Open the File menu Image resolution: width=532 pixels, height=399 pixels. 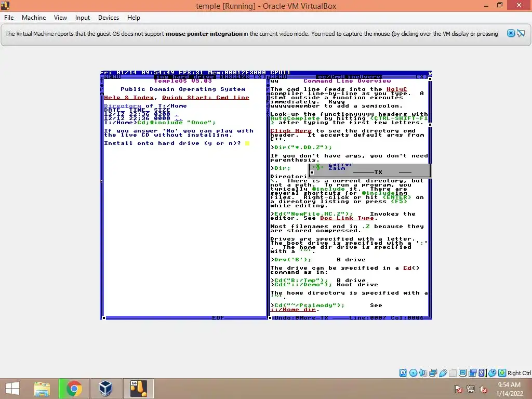coord(9,18)
